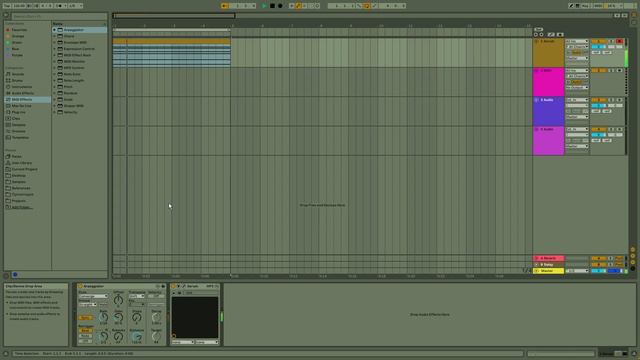This screenshot has width=640, height=360.
Task: Solo the 3 Audio track
Action: pyautogui.click(x=611, y=100)
